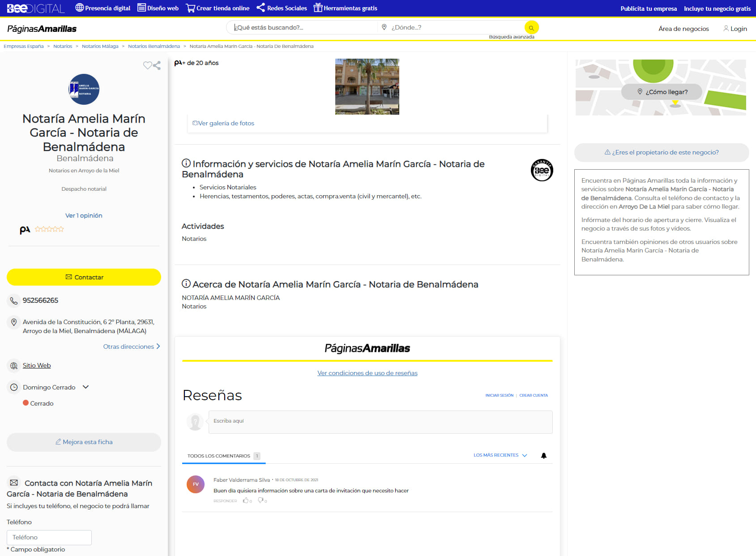This screenshot has width=756, height=556.
Task: Open Otras direcciones arrow link
Action: (x=132, y=346)
